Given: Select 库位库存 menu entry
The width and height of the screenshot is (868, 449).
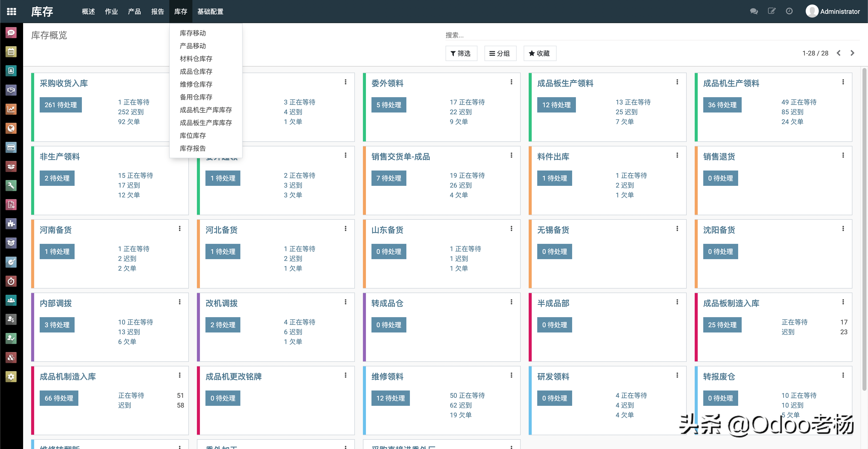Looking at the screenshot, I should click(x=193, y=135).
